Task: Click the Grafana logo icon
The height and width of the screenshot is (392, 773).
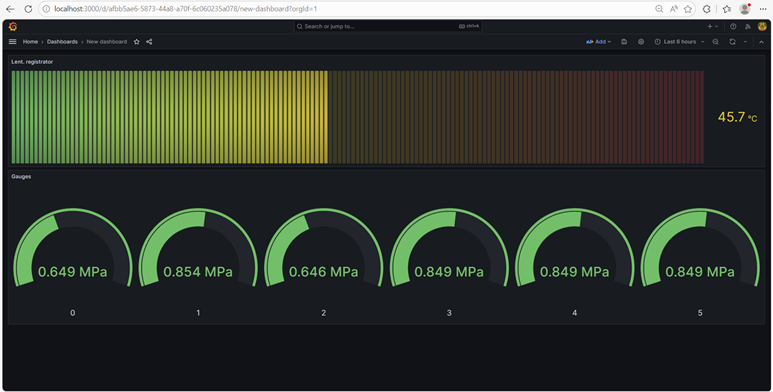Action: pos(13,27)
